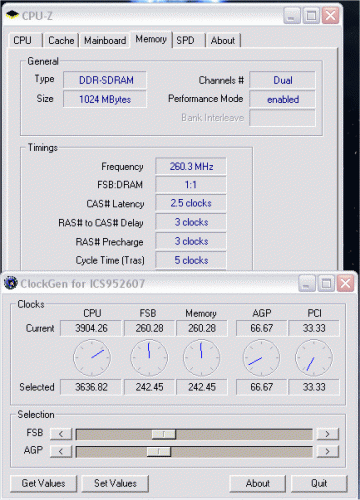This screenshot has height=500, width=360.
Task: Click the selected AGP value 66.67
Action: (x=262, y=387)
